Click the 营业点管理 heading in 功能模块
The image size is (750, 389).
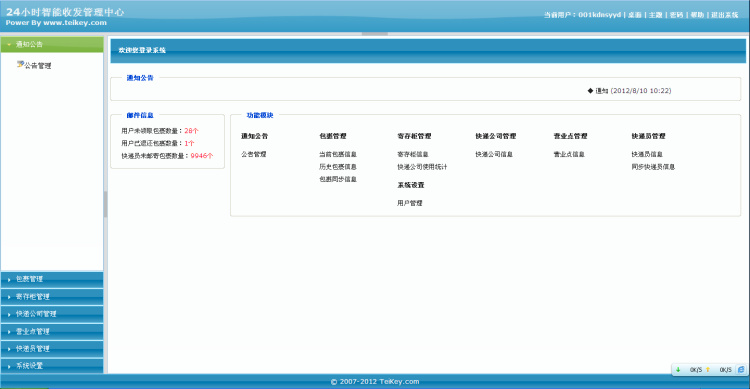571,136
